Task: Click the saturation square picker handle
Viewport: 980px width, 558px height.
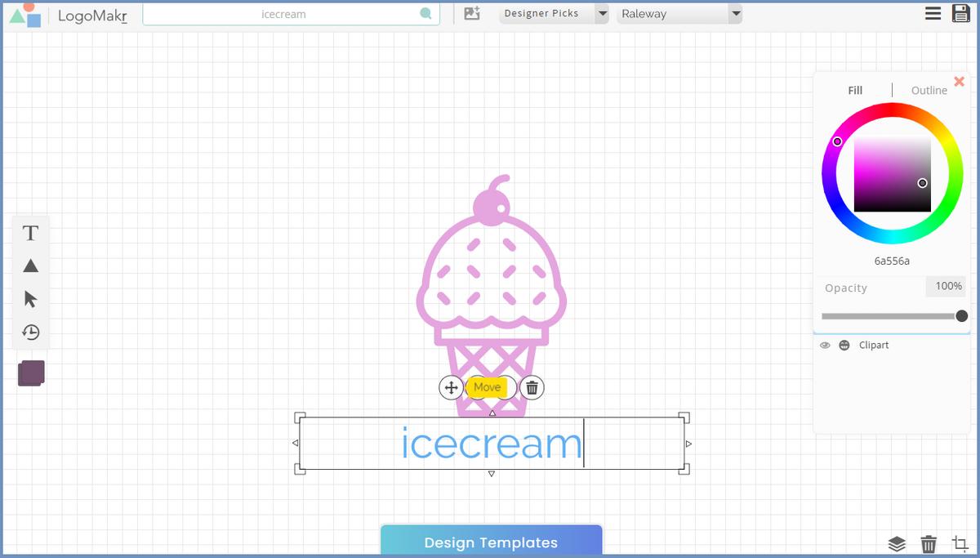Action: pyautogui.click(x=922, y=183)
